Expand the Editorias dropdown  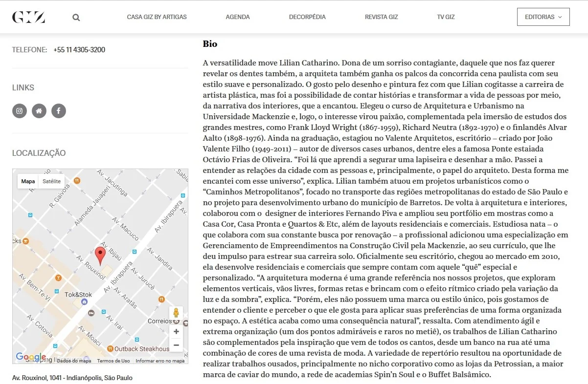(x=543, y=17)
